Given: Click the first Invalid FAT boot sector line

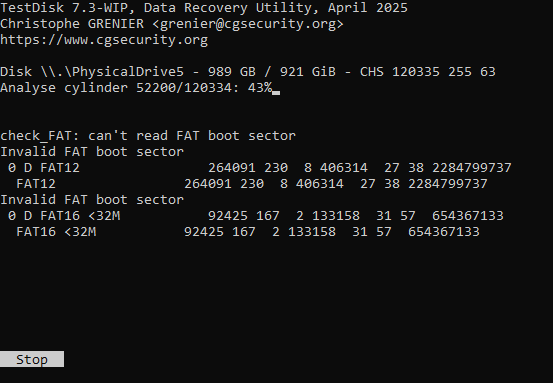Looking at the screenshot, I should pyautogui.click(x=92, y=152).
